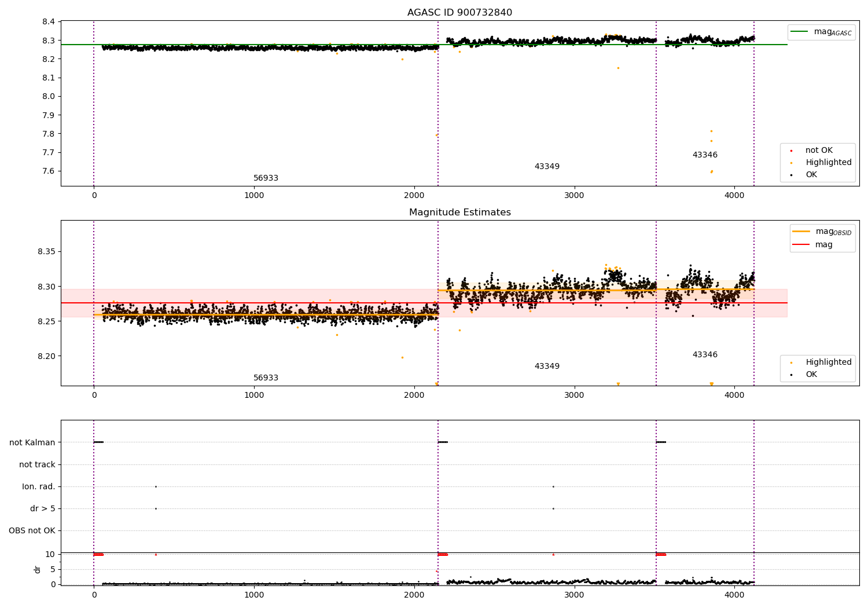The height and width of the screenshot is (608, 868).
Task: Click the 10 tick on the dr axis
Action: (x=50, y=554)
